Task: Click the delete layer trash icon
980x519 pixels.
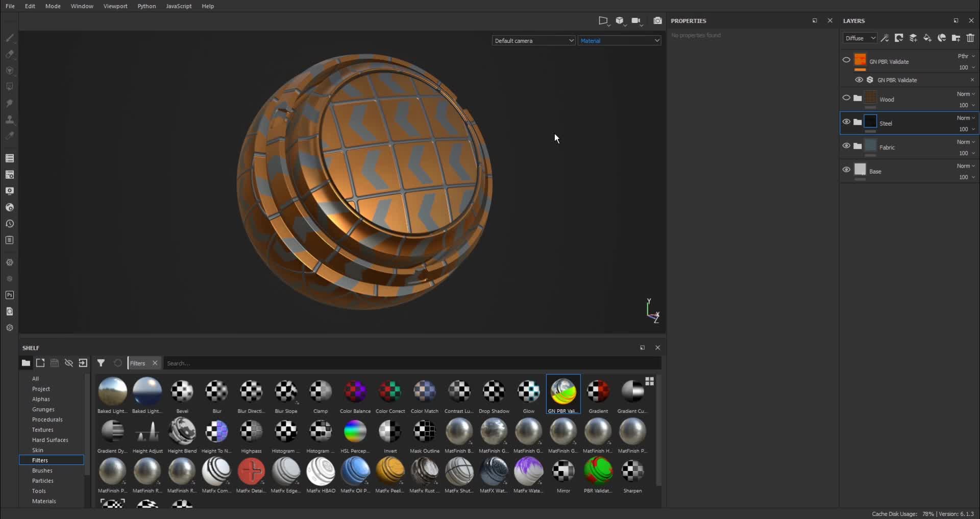Action: (970, 38)
